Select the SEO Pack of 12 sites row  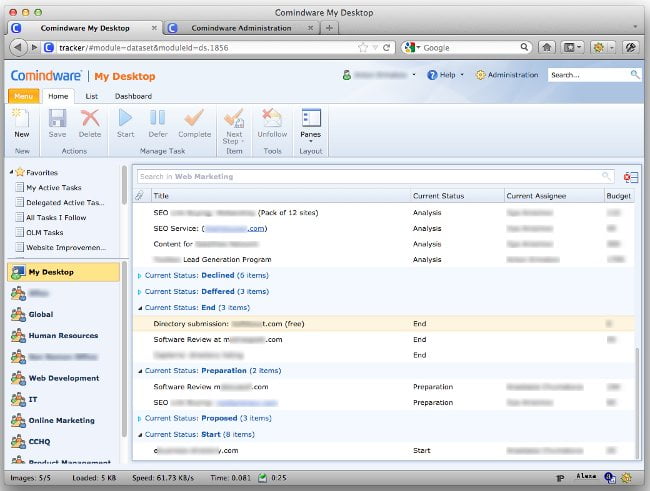383,213
